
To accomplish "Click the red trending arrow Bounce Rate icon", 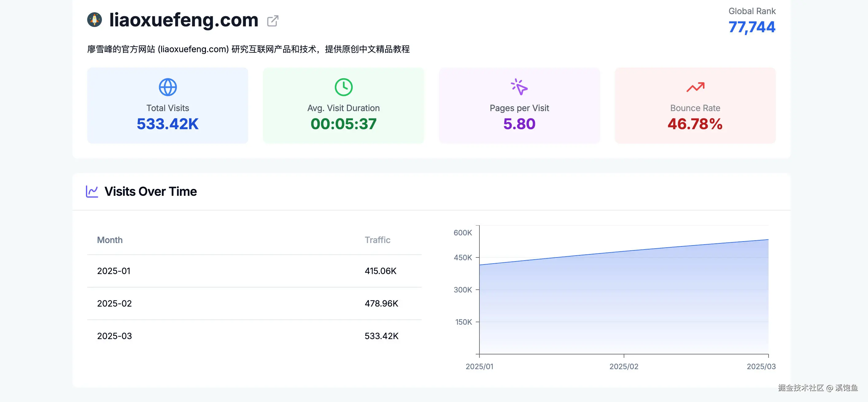I will tap(695, 87).
